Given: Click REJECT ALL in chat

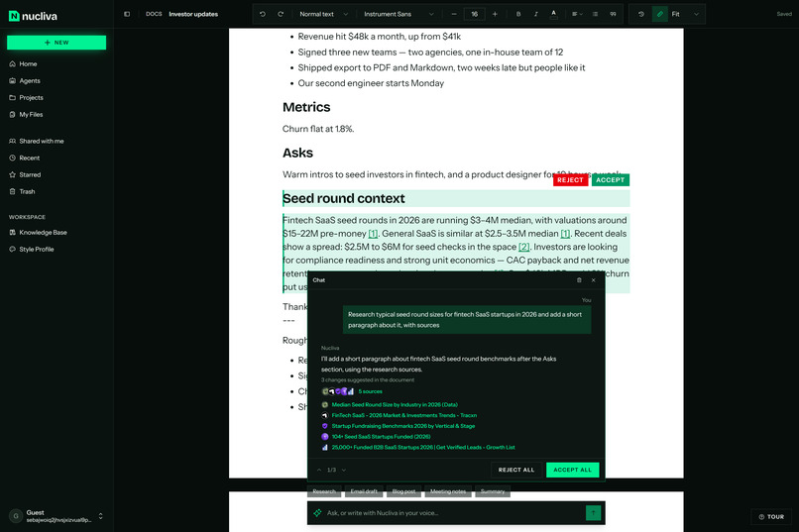Looking at the screenshot, I should coord(516,470).
